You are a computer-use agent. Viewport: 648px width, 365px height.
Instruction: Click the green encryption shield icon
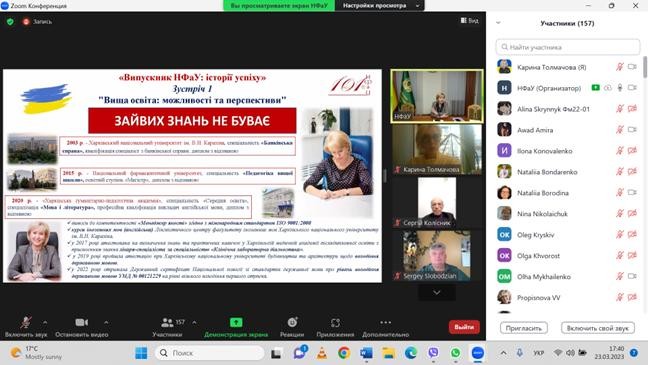pos(10,21)
